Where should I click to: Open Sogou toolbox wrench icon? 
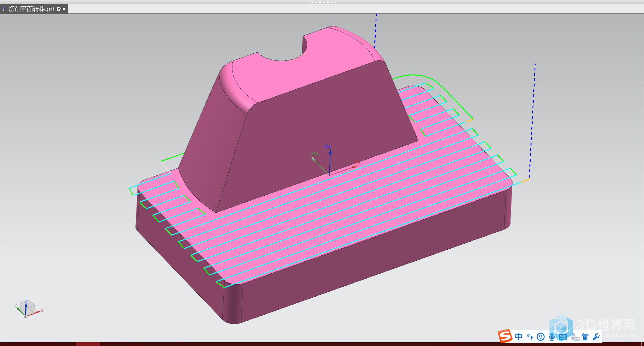click(596, 337)
